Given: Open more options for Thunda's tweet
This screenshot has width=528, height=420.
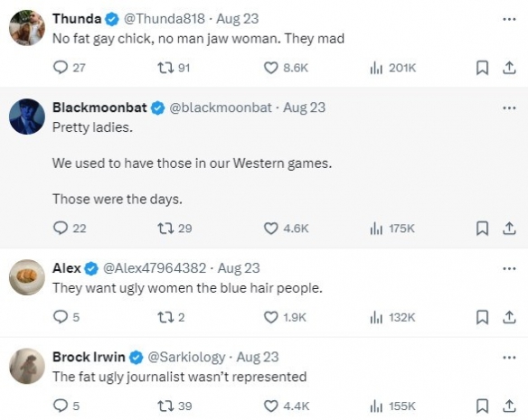Looking at the screenshot, I should pyautogui.click(x=509, y=19).
